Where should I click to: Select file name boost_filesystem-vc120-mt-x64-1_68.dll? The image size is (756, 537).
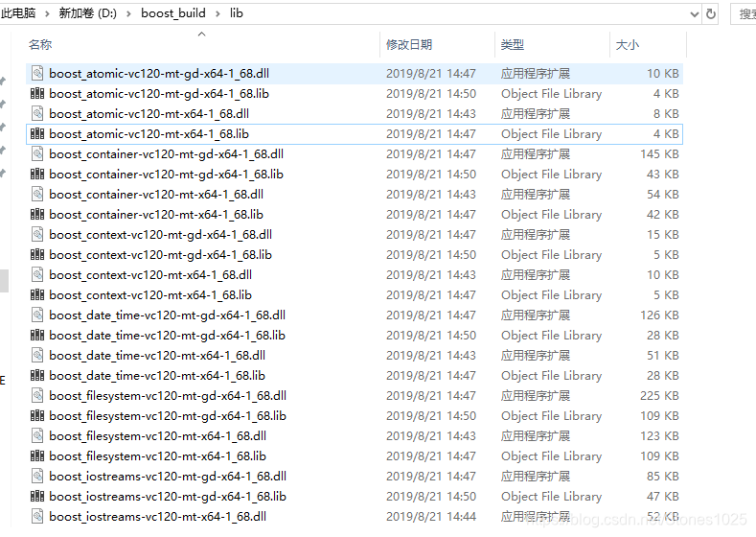click(158, 436)
